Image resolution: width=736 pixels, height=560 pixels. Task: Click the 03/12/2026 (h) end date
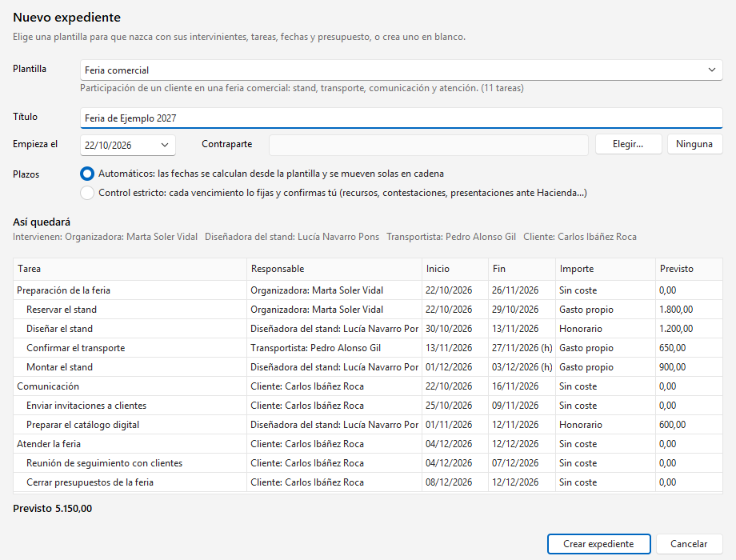522,367
